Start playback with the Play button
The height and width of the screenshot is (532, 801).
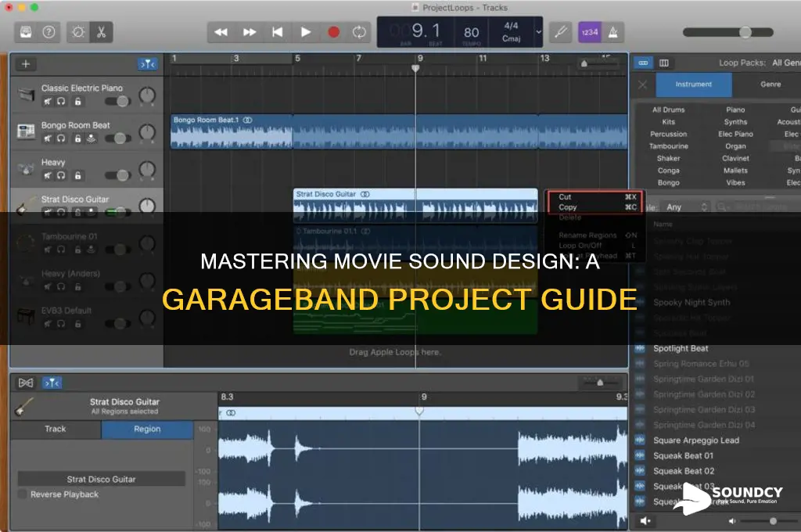(x=306, y=32)
